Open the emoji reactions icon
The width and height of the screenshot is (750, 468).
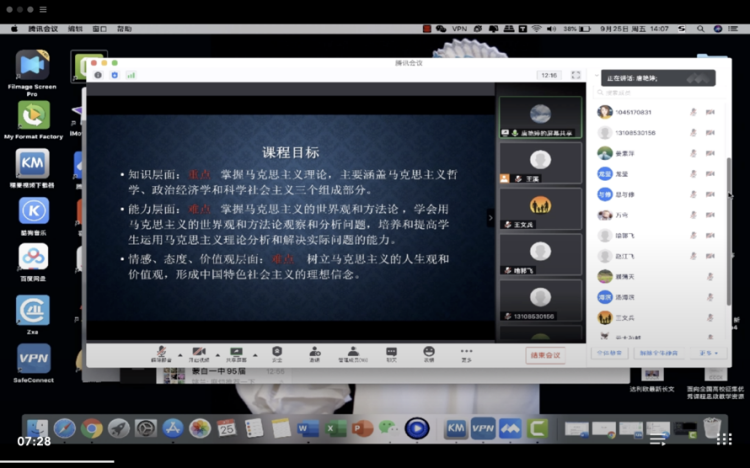pyautogui.click(x=429, y=351)
